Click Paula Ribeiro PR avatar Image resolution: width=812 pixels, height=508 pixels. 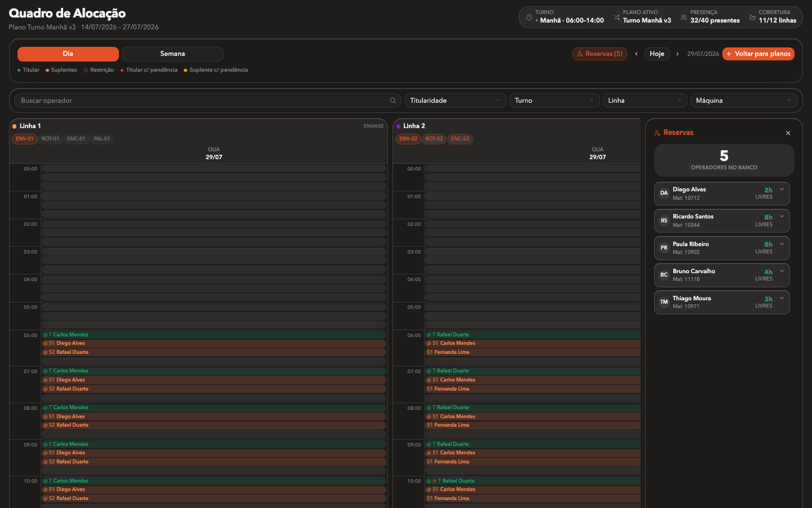664,248
